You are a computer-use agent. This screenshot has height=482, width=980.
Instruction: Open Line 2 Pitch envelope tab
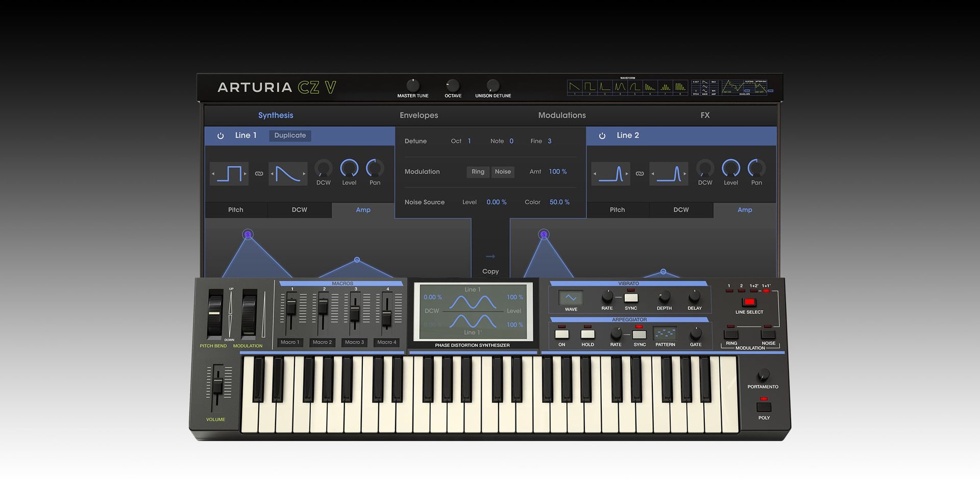tap(617, 210)
